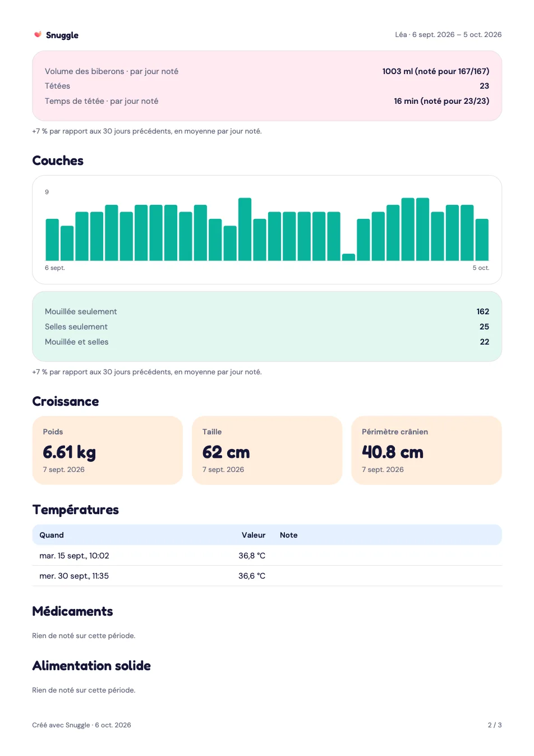534x756 pixels.
Task: Click the Mouillée et selles count "22"
Action: click(x=485, y=342)
